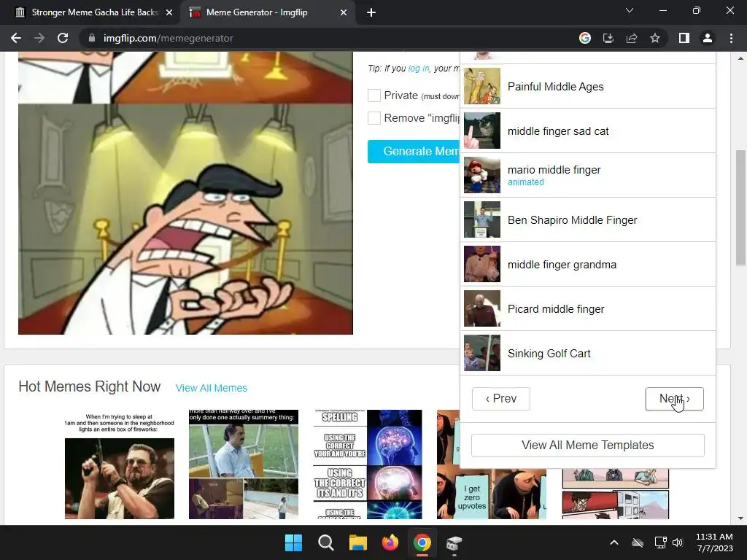Check the Remove imgflip watermark box
Screen dimensions: 747x560
click(x=374, y=118)
